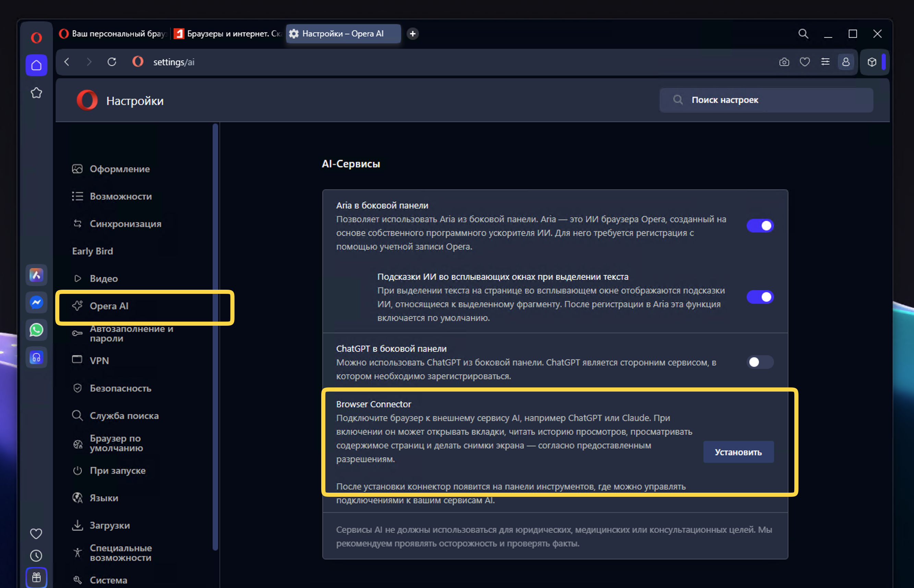
Task: Open the extensions cube icon
Action: tap(871, 62)
